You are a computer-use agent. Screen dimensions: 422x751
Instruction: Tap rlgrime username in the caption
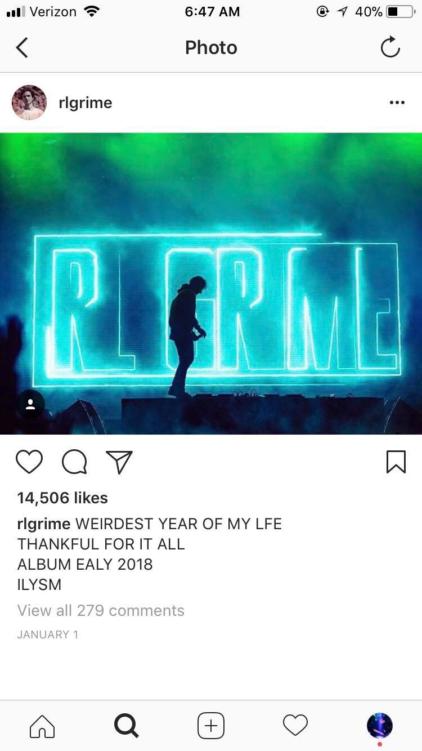[x=44, y=524]
